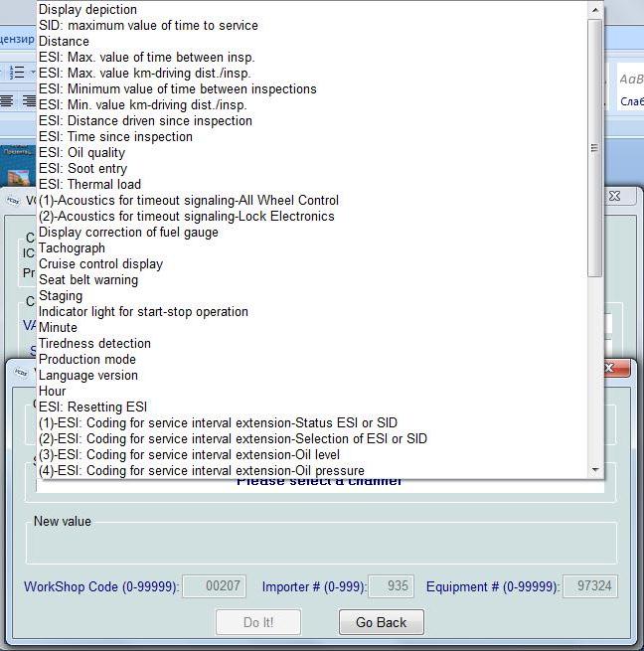Viewport: 644px width, 651px height.
Task: Click the Importer # input field
Action: pyautogui.click(x=391, y=586)
